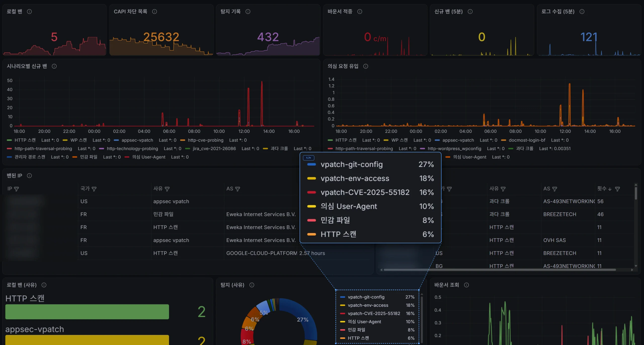Sort table by clicking 횟수 header text
The image size is (644, 345).
pyautogui.click(x=601, y=189)
